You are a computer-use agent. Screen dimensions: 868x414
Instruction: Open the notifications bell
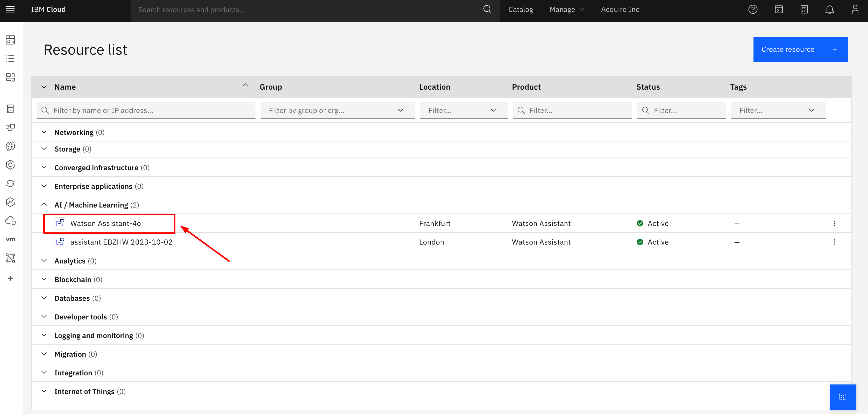coord(829,9)
